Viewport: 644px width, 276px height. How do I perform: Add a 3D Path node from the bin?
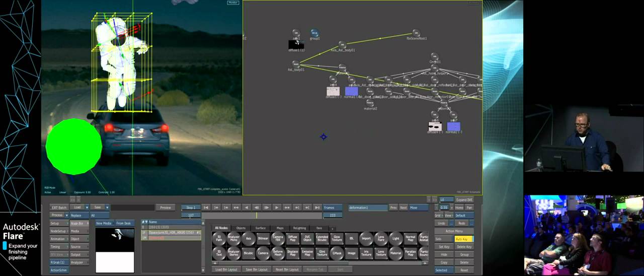[219, 239]
